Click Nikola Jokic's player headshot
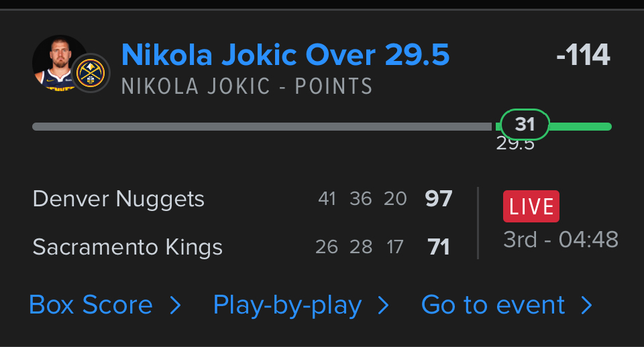Viewport: 644px width, 347px height. (58, 62)
